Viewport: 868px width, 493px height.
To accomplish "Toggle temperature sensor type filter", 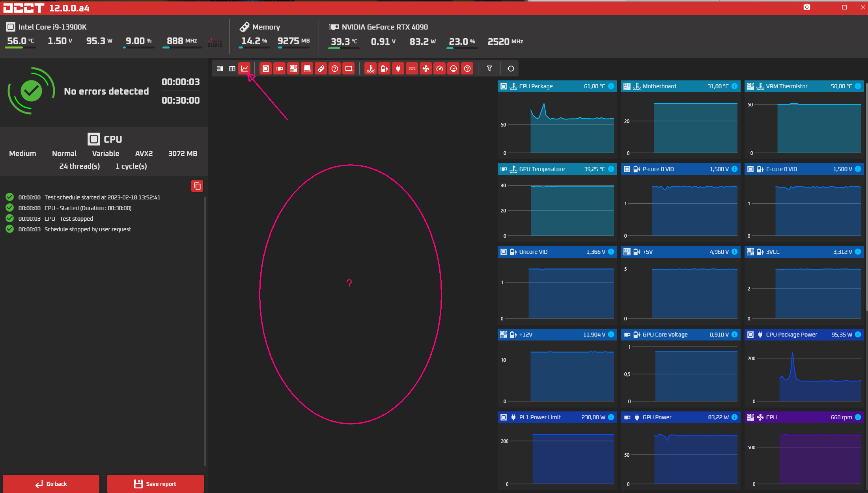I will [x=370, y=69].
